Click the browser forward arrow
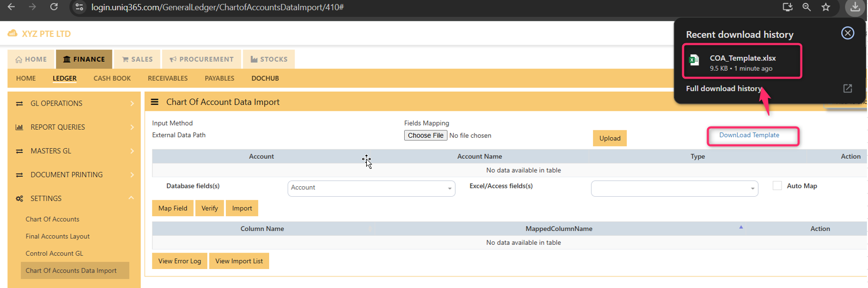The height and width of the screenshot is (288, 868). 33,7
